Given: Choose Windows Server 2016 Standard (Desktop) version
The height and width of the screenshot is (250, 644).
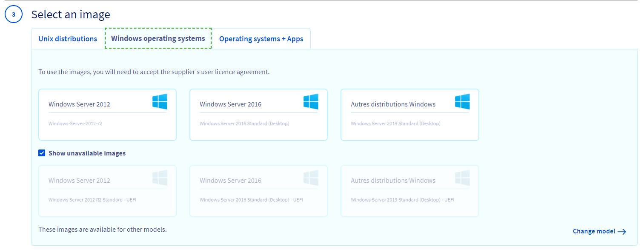Looking at the screenshot, I should pyautogui.click(x=244, y=124).
